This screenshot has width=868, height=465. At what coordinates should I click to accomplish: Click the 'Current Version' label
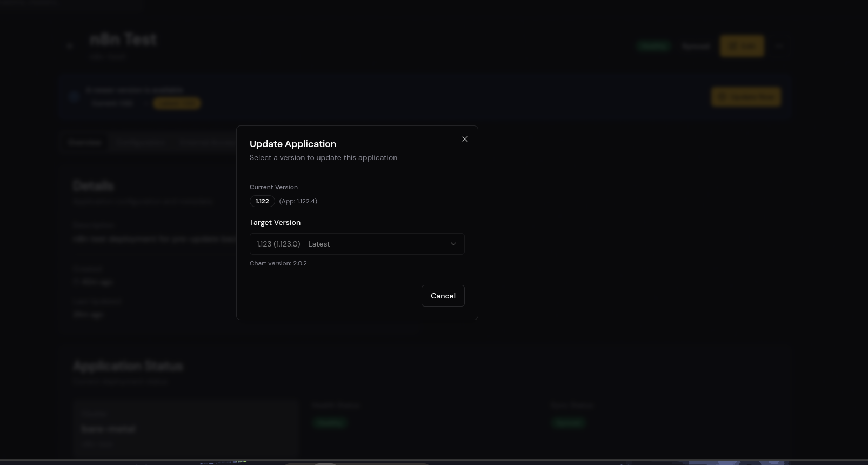(x=273, y=187)
